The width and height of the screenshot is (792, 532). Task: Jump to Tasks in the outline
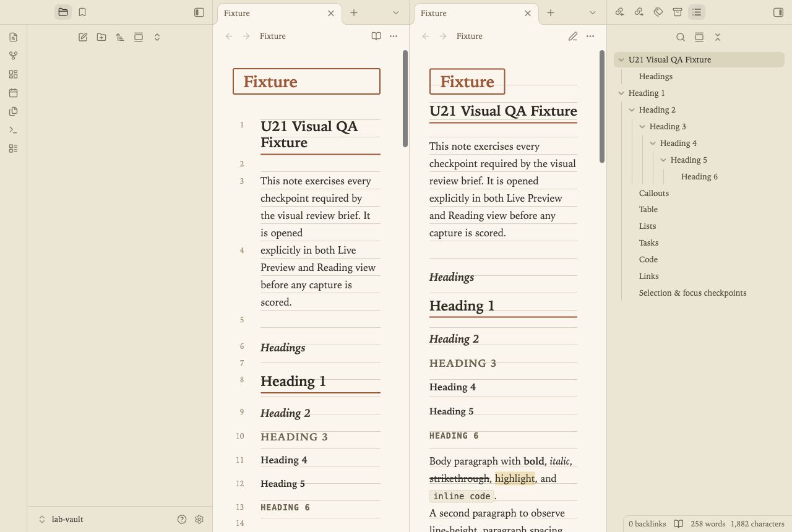[649, 244]
